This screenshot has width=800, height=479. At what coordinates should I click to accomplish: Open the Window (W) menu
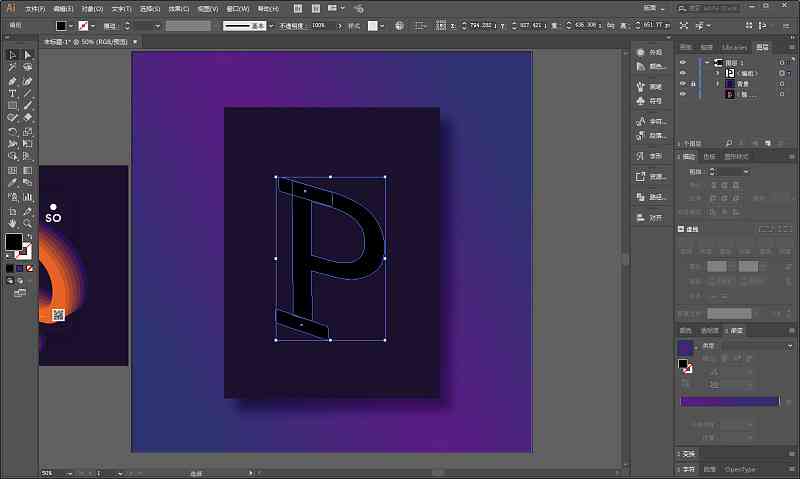click(x=238, y=9)
